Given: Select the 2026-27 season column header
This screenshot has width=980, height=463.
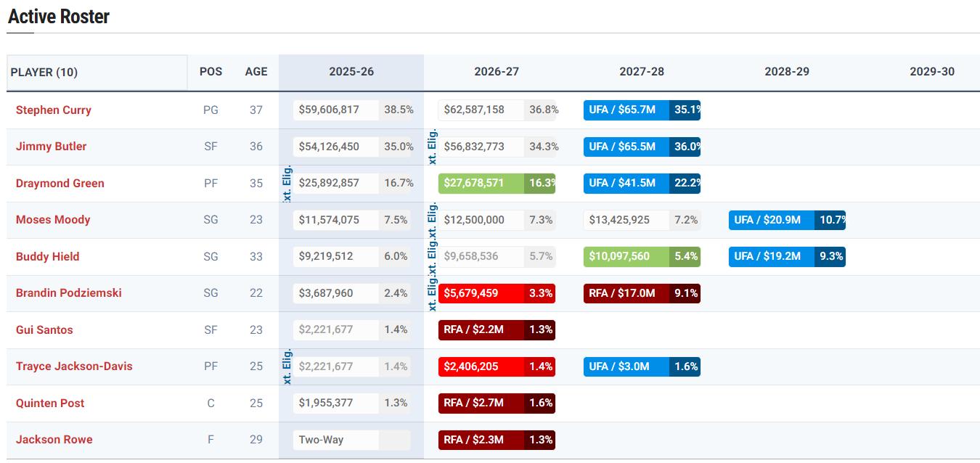Looking at the screenshot, I should coord(497,72).
